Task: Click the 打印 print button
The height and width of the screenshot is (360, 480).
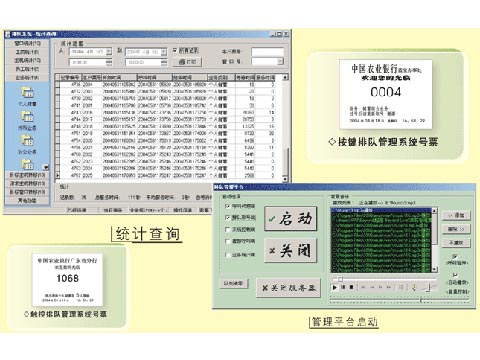Action: 187,62
